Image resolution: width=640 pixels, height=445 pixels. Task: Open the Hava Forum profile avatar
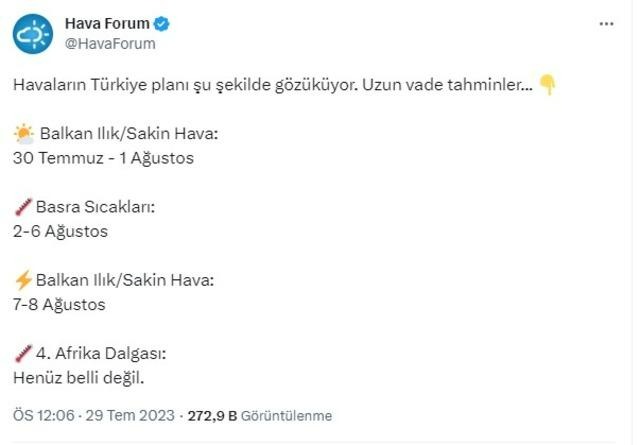click(x=33, y=34)
